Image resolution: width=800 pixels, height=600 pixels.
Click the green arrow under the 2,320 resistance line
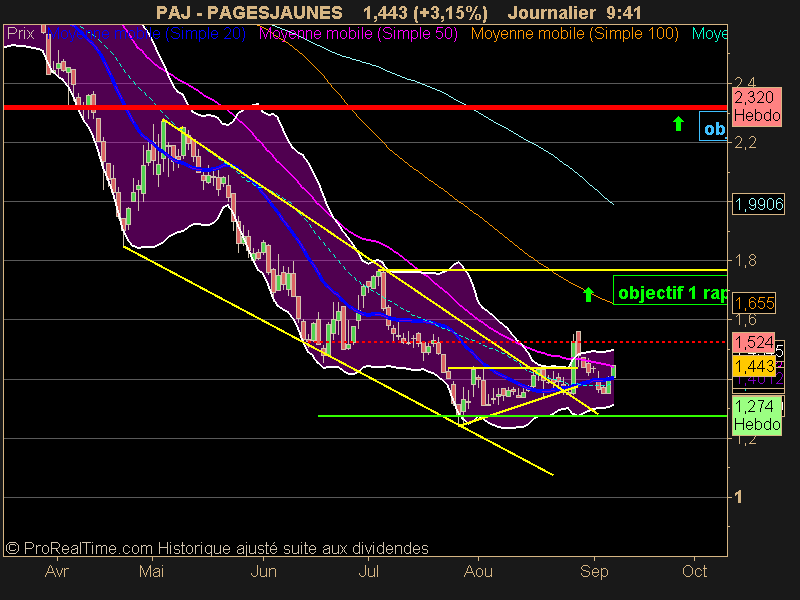pos(678,123)
